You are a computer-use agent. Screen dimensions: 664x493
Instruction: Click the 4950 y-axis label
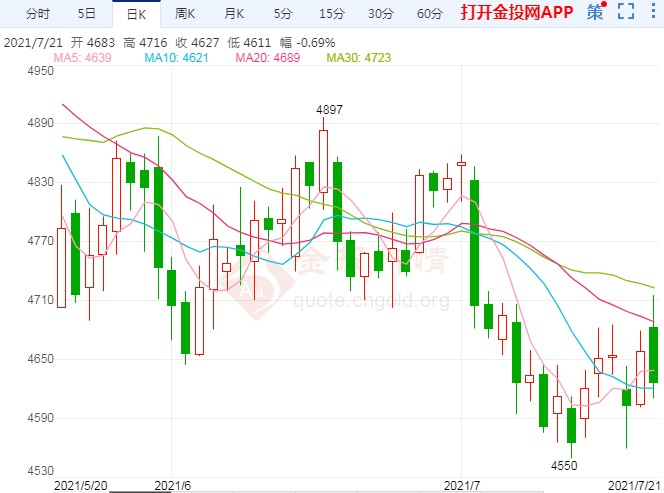point(41,71)
